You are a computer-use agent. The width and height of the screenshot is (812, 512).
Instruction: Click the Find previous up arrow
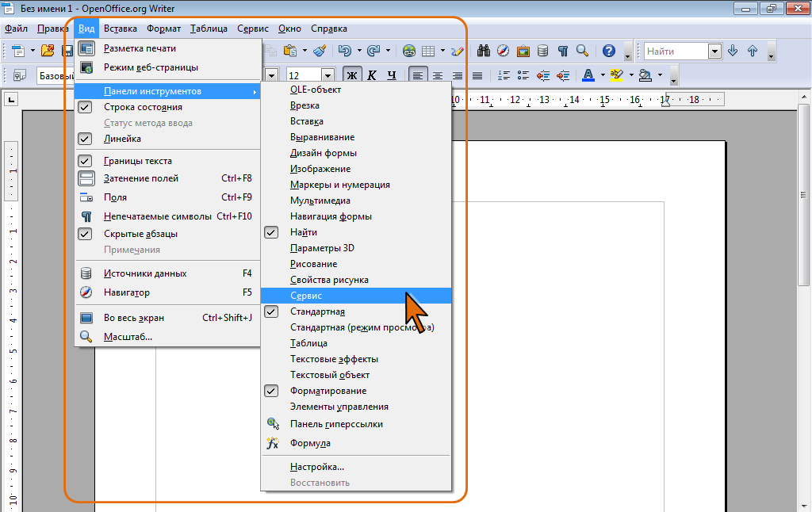click(x=753, y=51)
